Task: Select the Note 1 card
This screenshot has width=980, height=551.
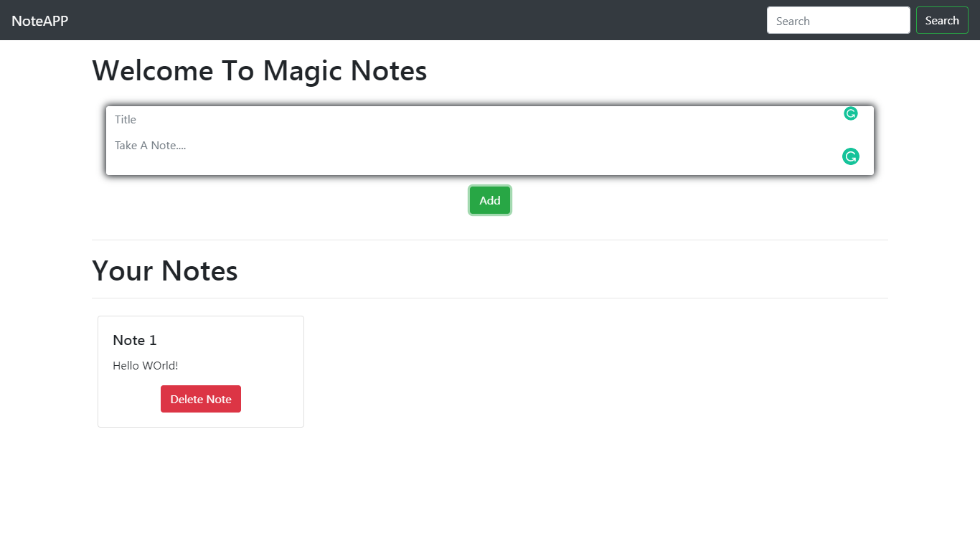Action: (x=200, y=371)
